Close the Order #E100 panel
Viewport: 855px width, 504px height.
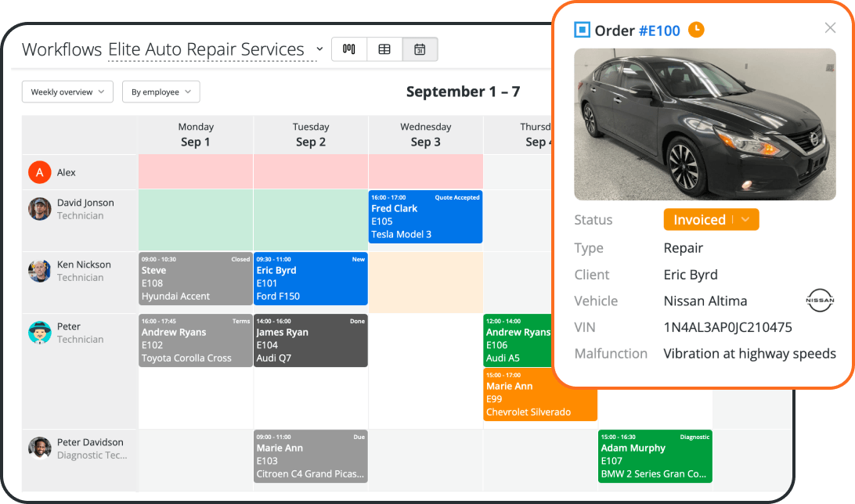(830, 28)
